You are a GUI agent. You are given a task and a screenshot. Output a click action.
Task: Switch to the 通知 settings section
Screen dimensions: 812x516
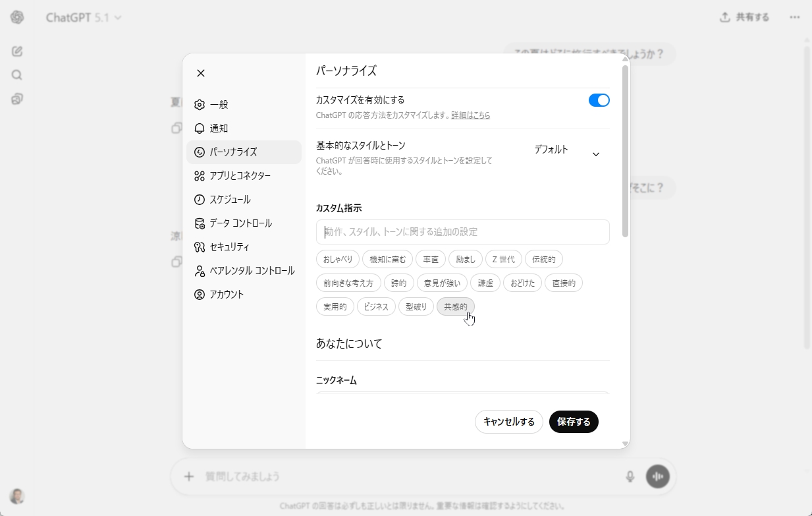click(x=220, y=128)
